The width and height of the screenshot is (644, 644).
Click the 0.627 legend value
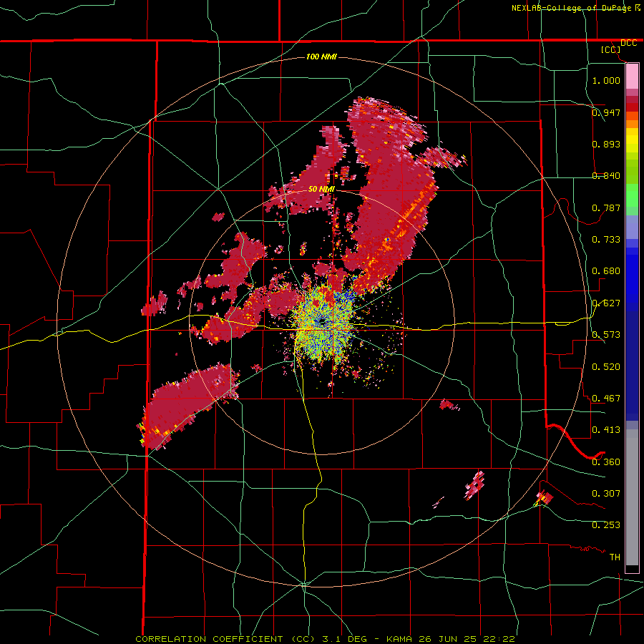tap(606, 303)
